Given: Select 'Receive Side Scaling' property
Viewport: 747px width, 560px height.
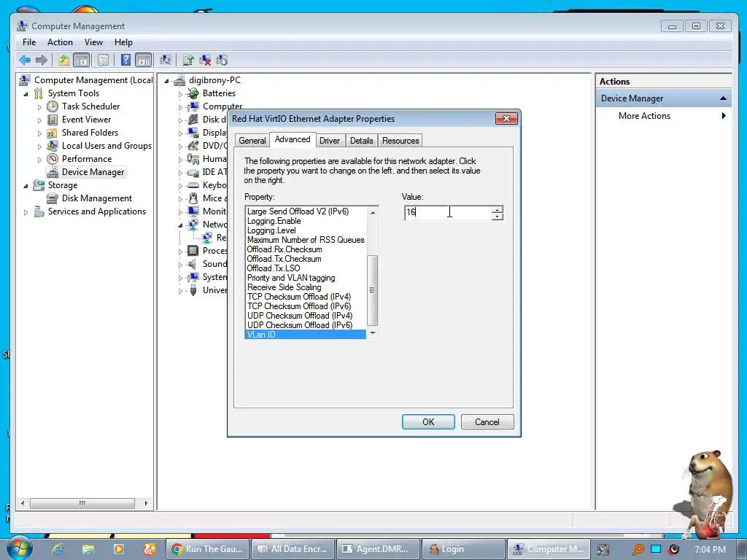Looking at the screenshot, I should pos(285,287).
